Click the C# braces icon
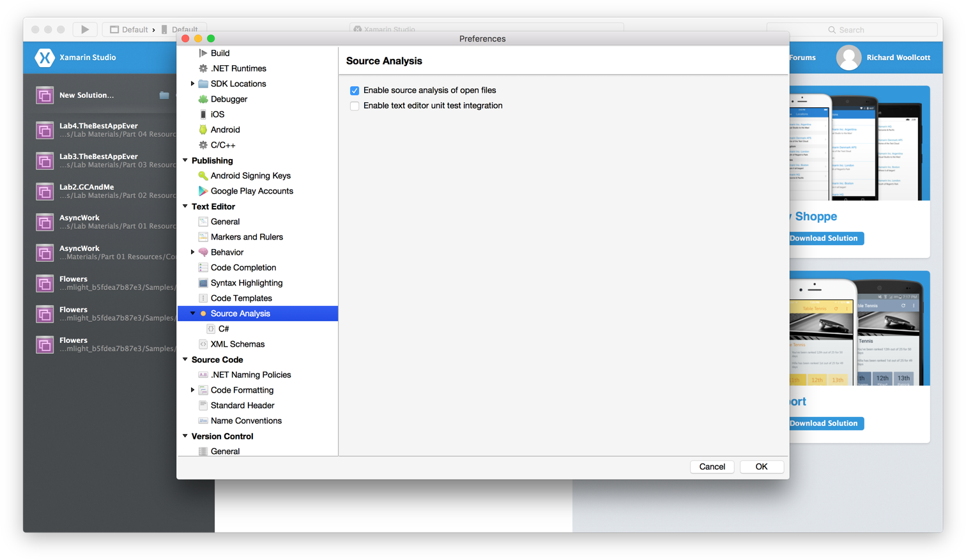 tap(211, 329)
